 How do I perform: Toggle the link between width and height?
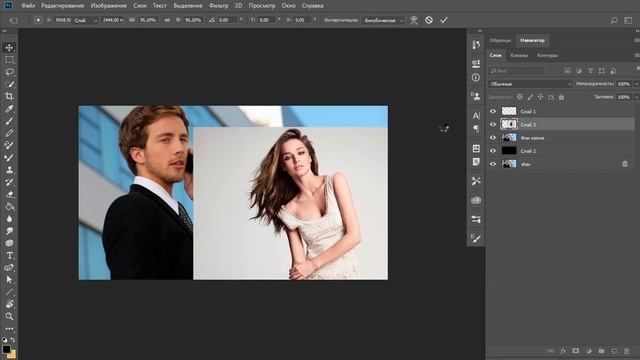(167, 20)
